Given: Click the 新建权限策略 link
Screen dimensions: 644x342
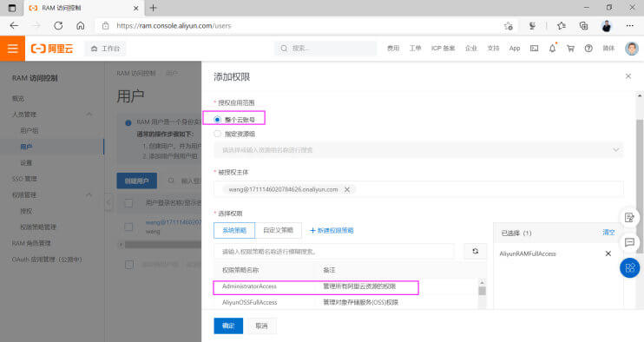Looking at the screenshot, I should click(332, 230).
